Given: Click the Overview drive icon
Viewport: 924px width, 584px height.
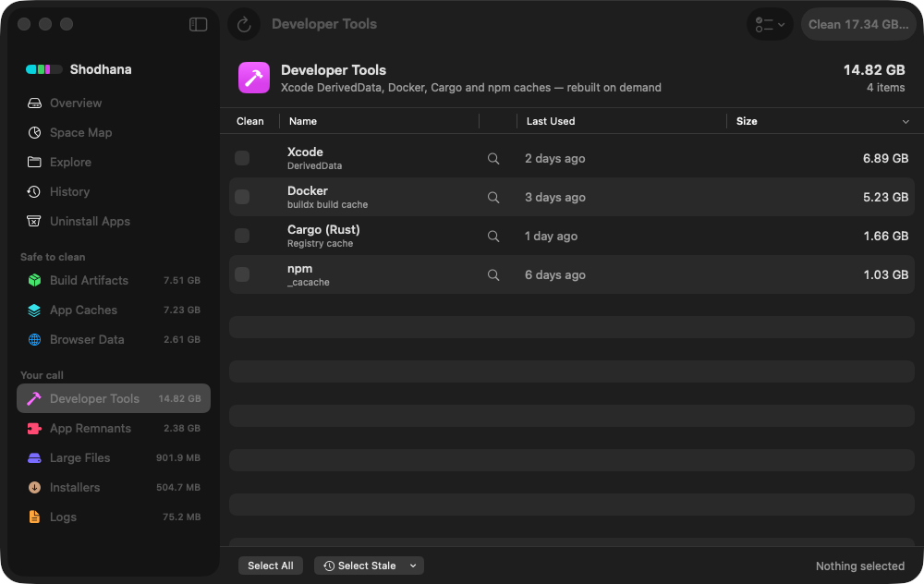Looking at the screenshot, I should click(x=34, y=103).
